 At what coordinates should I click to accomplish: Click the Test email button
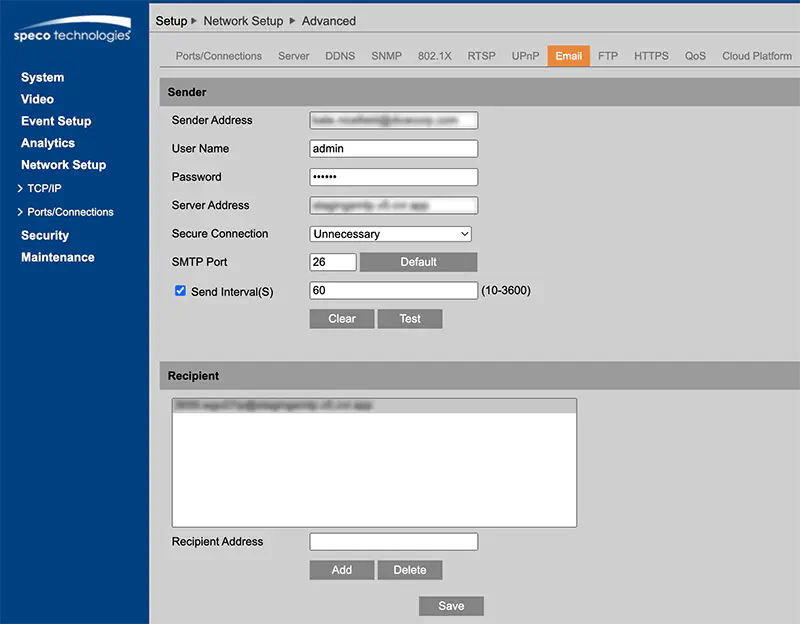coord(410,319)
